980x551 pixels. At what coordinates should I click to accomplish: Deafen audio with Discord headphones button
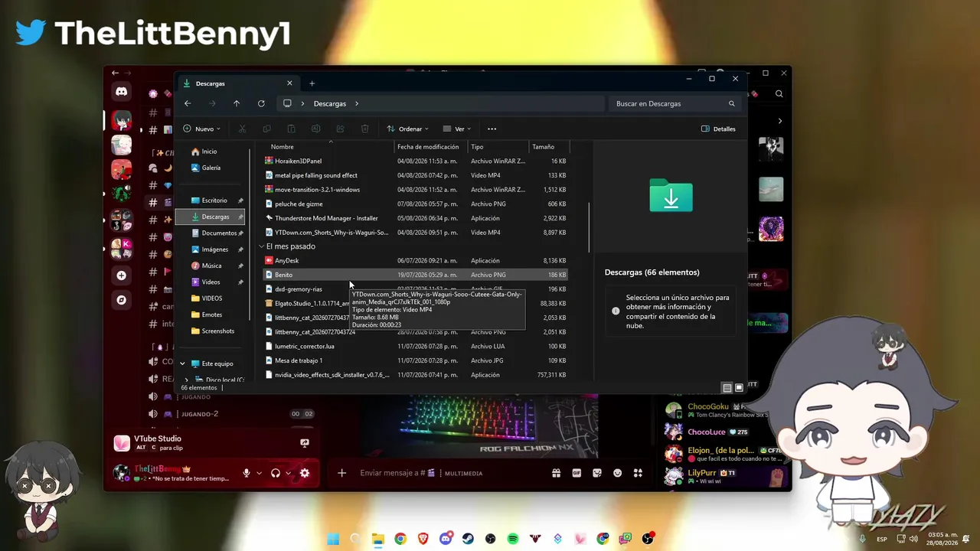point(276,473)
